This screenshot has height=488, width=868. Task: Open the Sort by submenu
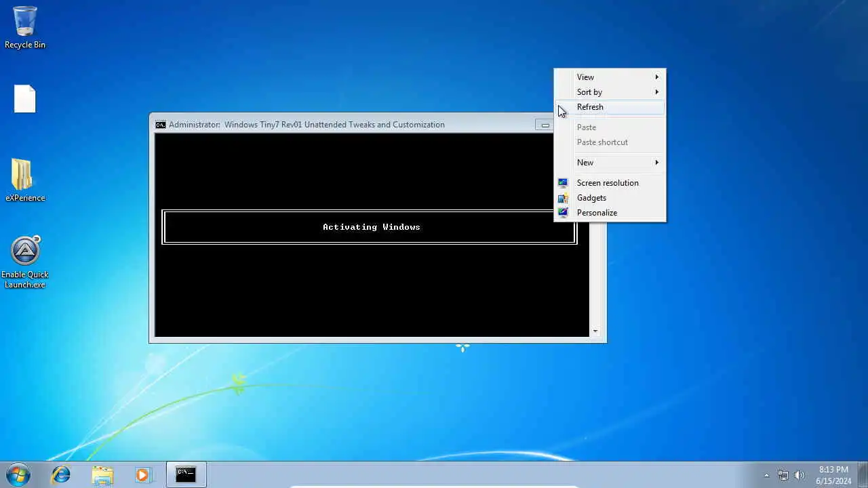coord(610,92)
